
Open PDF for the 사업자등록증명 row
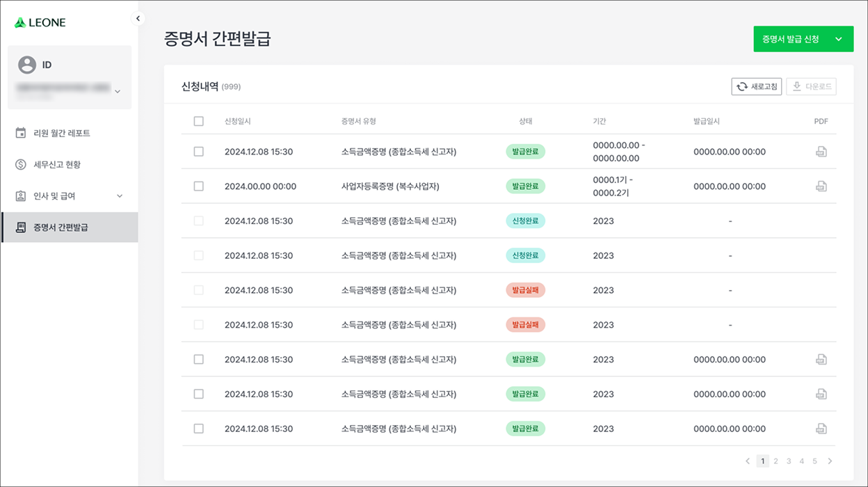click(x=821, y=186)
